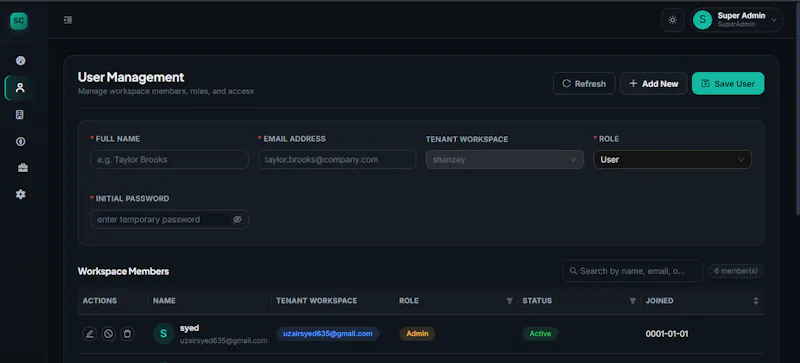The width and height of the screenshot is (800, 363).
Task: Focus the Initial Password input field
Action: click(x=169, y=220)
